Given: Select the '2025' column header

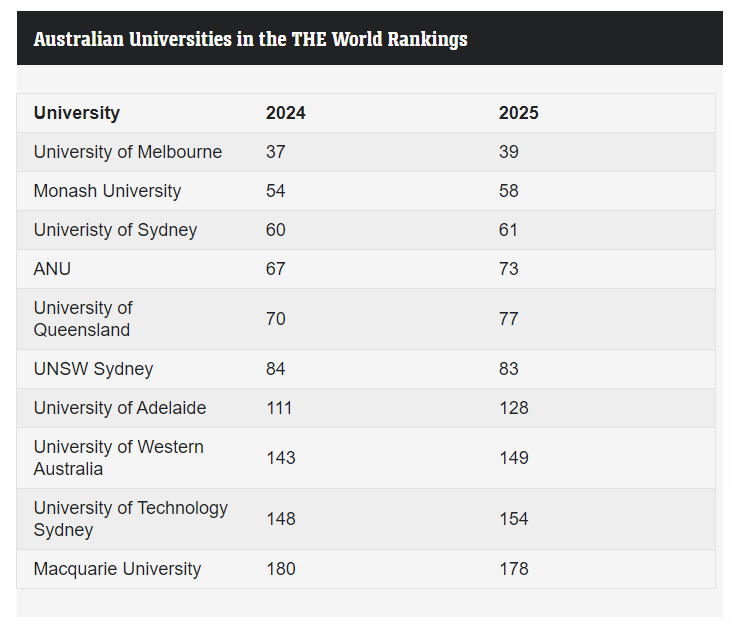Looking at the screenshot, I should 518,113.
